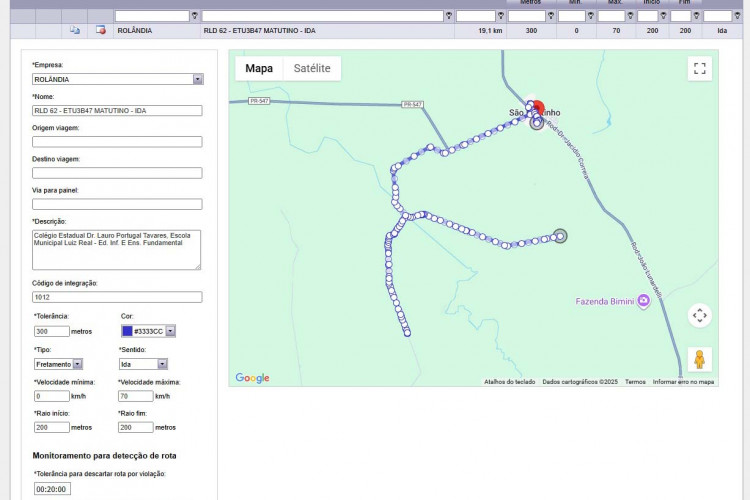The image size is (750, 500).
Task: Select the Mapa view tab
Action: click(259, 68)
